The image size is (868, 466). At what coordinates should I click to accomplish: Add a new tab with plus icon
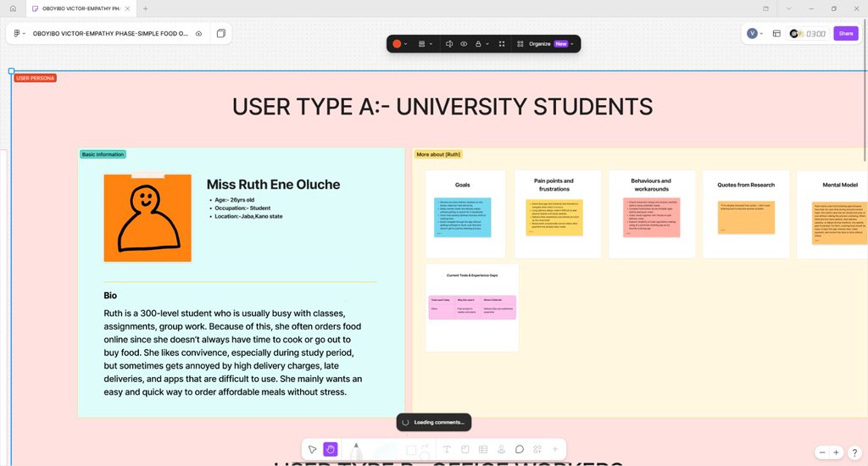[x=145, y=8]
